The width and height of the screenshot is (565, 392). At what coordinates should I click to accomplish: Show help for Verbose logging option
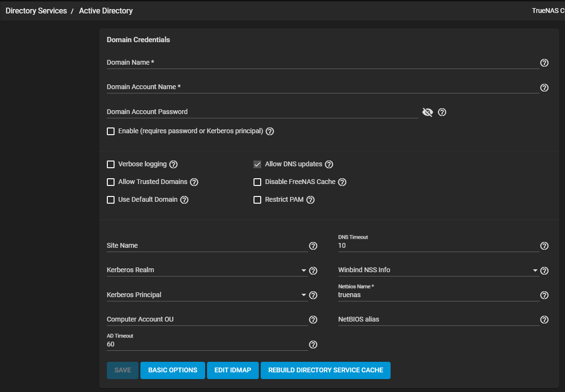point(173,164)
